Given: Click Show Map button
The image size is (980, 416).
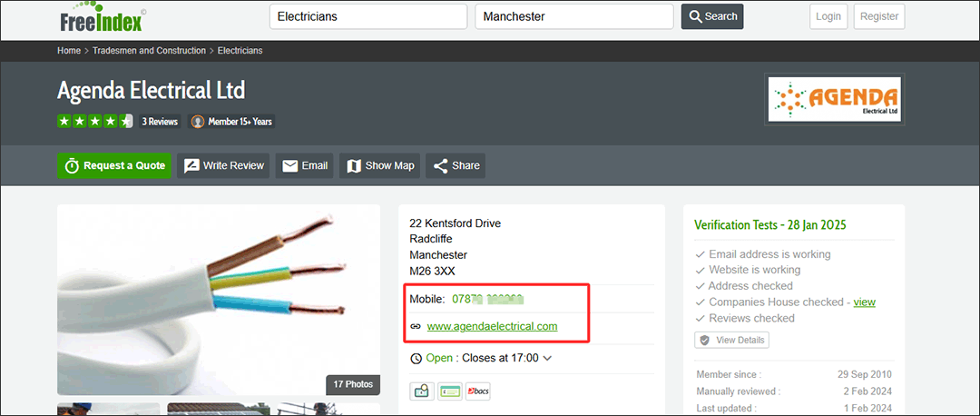Looking at the screenshot, I should (x=380, y=166).
